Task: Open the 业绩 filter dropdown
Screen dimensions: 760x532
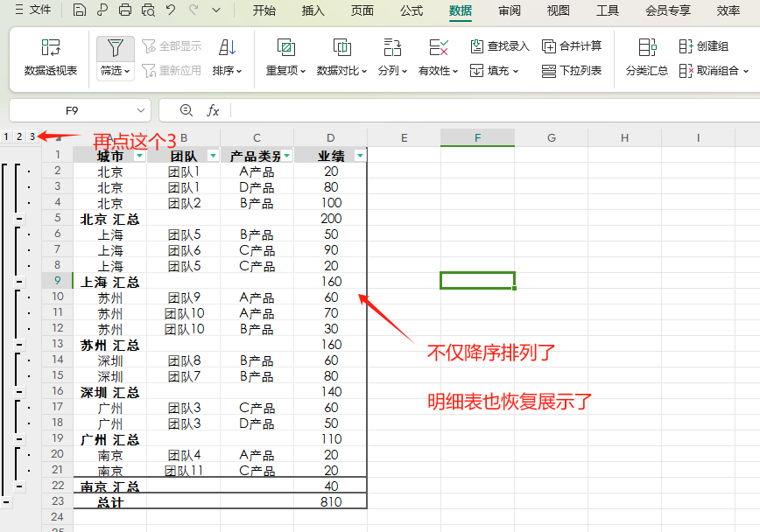Action: point(360,156)
